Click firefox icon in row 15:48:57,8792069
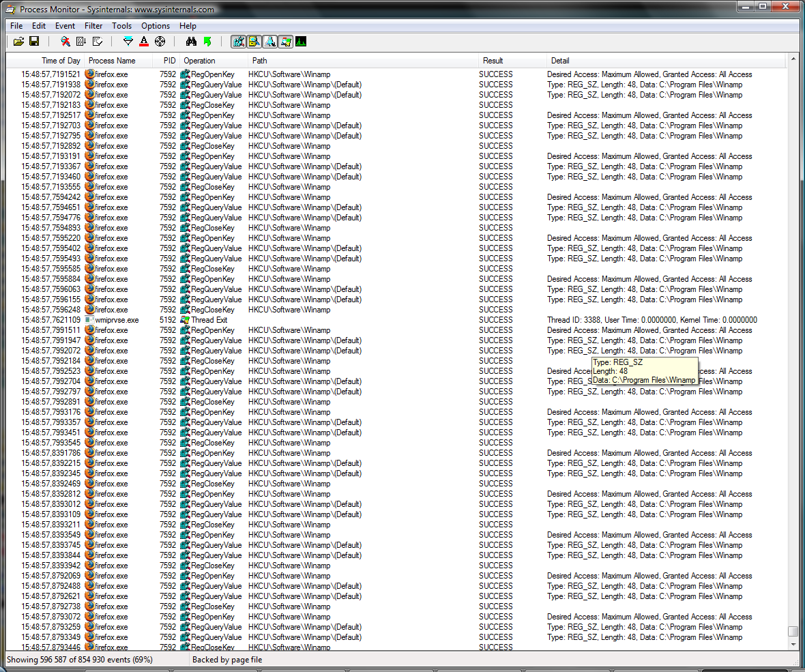Screen dimensions: 805x672 [x=89, y=576]
